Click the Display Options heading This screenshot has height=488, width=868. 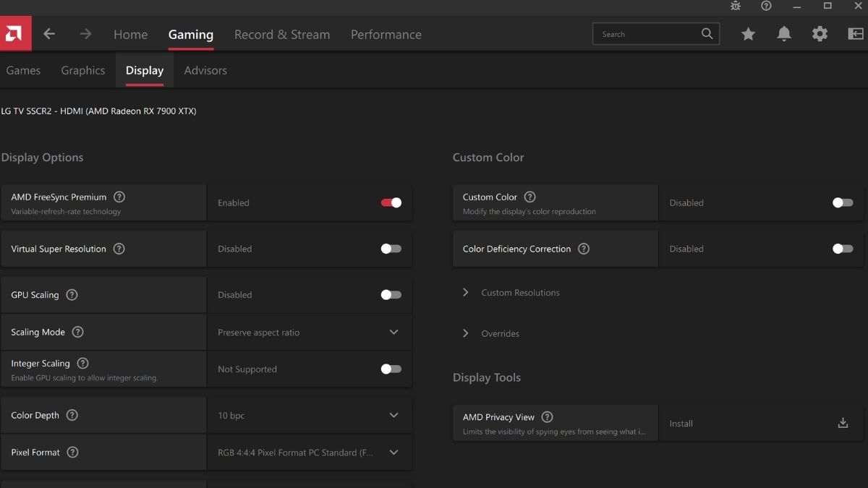pos(42,158)
